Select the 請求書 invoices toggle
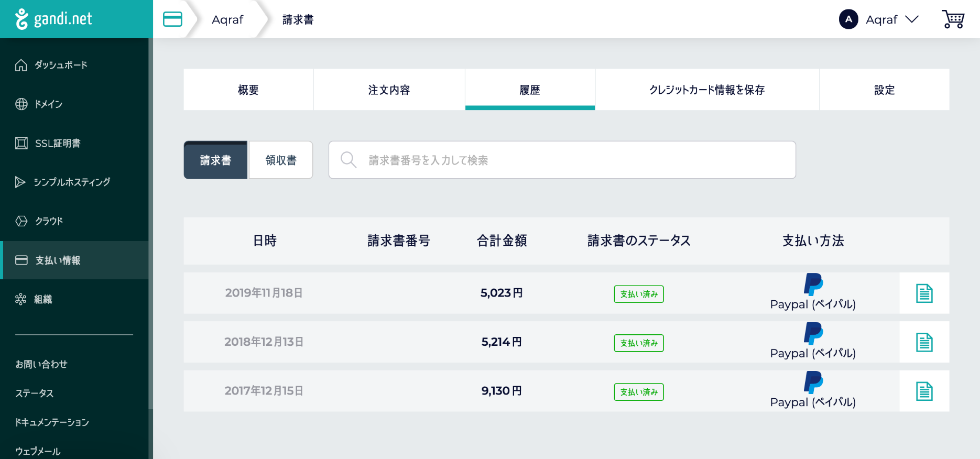The image size is (980, 459). (x=215, y=160)
